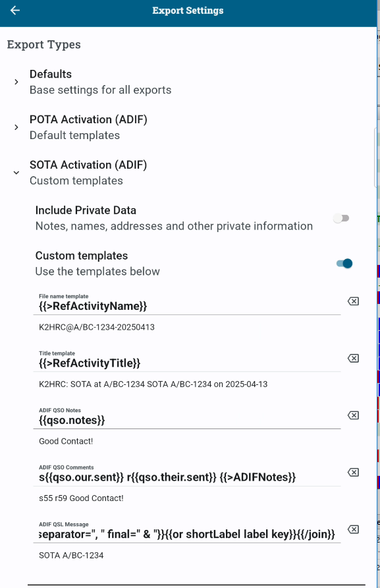Open the Defaults base settings entry

(x=188, y=82)
